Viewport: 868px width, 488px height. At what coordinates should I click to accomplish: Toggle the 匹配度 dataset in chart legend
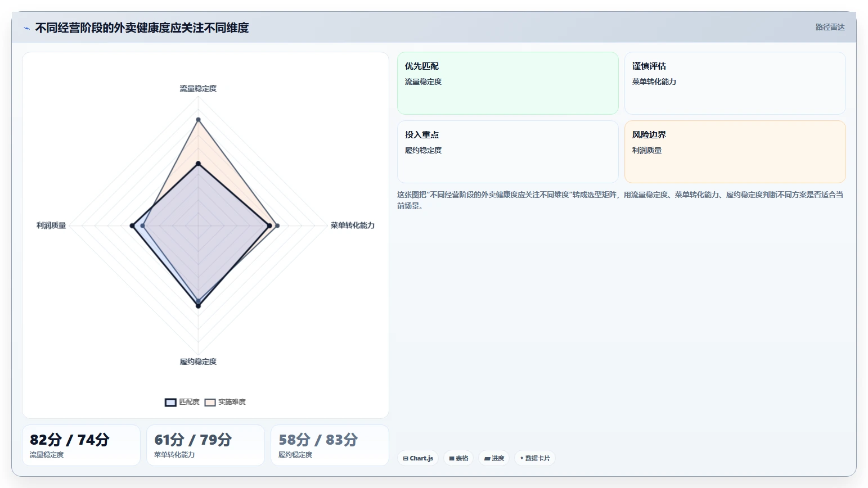182,402
